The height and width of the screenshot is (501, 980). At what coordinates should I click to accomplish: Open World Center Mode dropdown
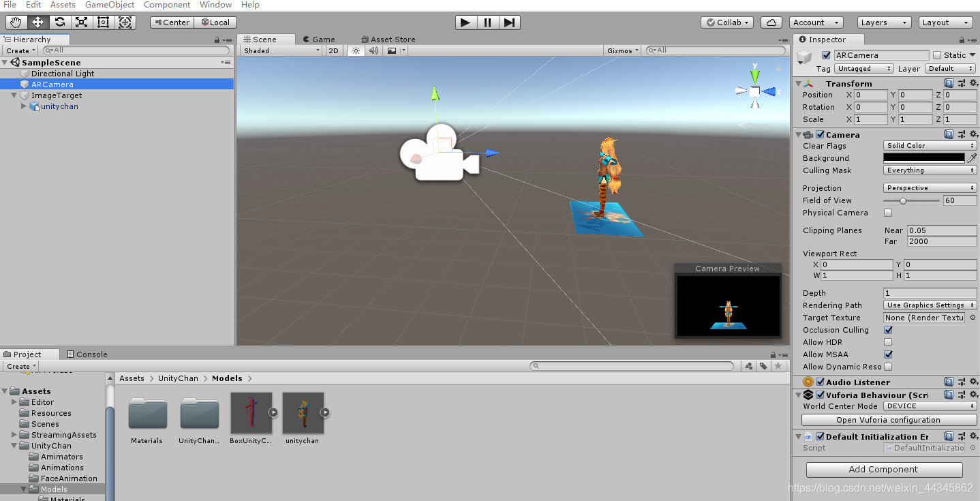click(930, 406)
